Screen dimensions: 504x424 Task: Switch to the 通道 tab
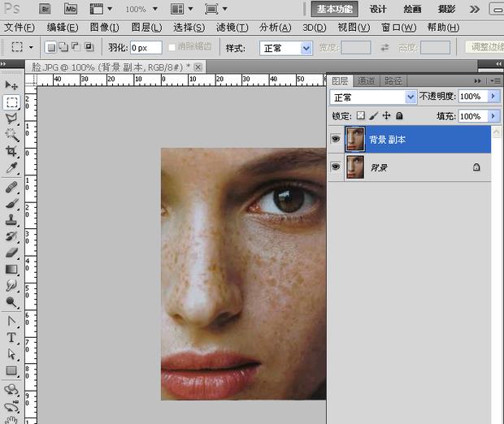[366, 80]
